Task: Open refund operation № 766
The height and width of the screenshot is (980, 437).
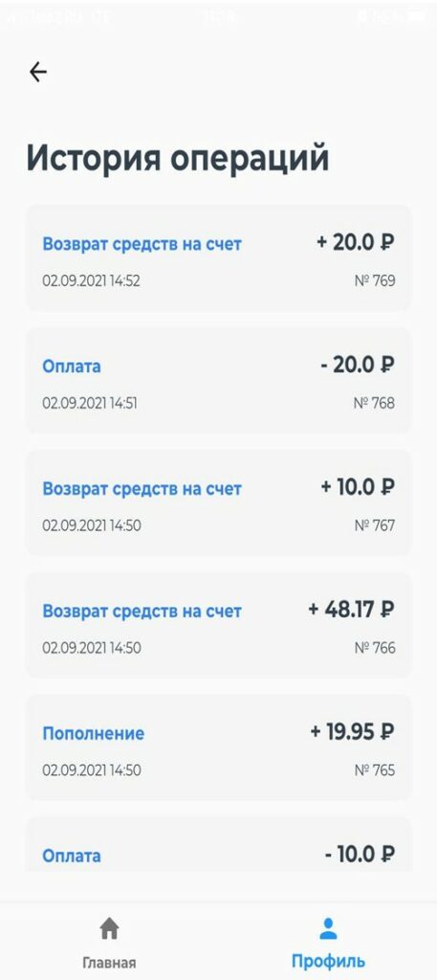Action: point(218,626)
